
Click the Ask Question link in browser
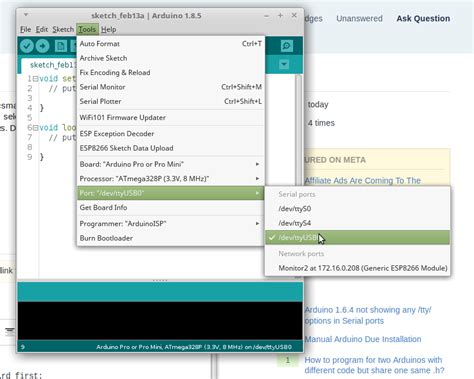point(423,18)
